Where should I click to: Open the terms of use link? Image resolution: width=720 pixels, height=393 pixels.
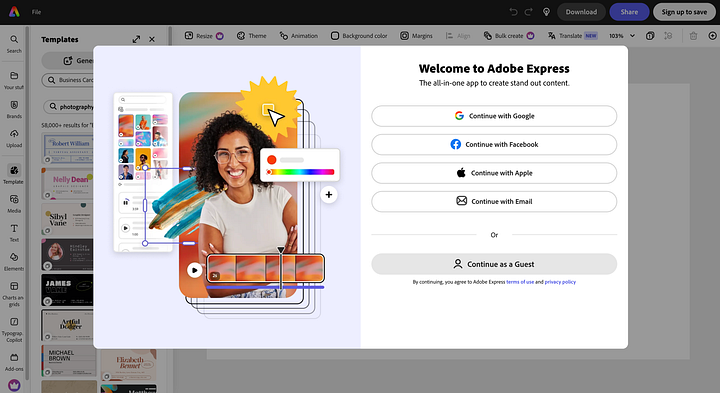(x=520, y=282)
